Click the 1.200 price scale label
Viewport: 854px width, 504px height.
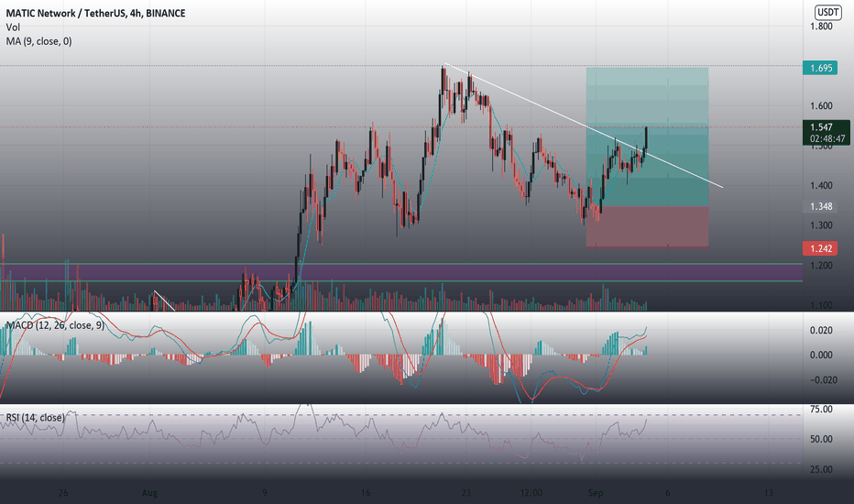pos(821,266)
